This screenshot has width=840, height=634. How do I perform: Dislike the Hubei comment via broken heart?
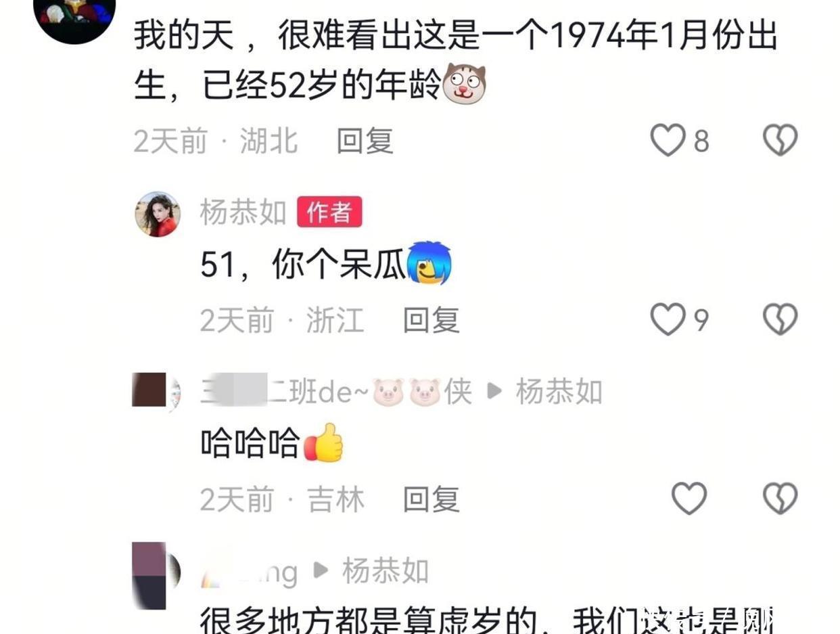(x=780, y=141)
